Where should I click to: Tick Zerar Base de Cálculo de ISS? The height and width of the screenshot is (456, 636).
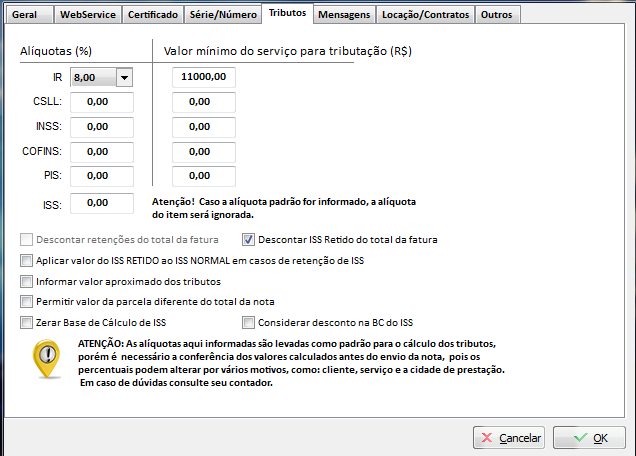pyautogui.click(x=27, y=323)
